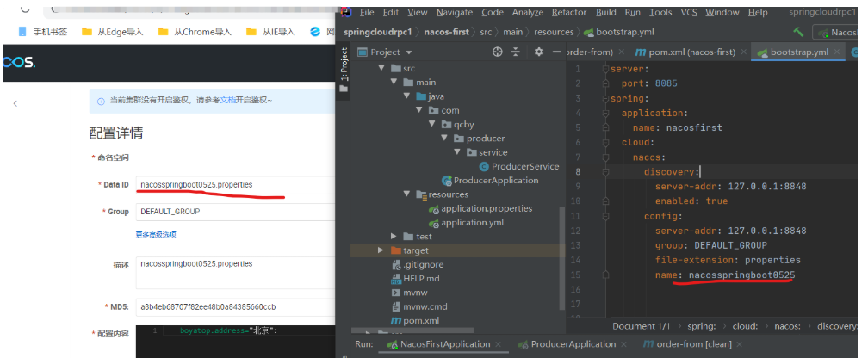
Task: Click folder icon below Project side tab
Action: pyautogui.click(x=344, y=89)
